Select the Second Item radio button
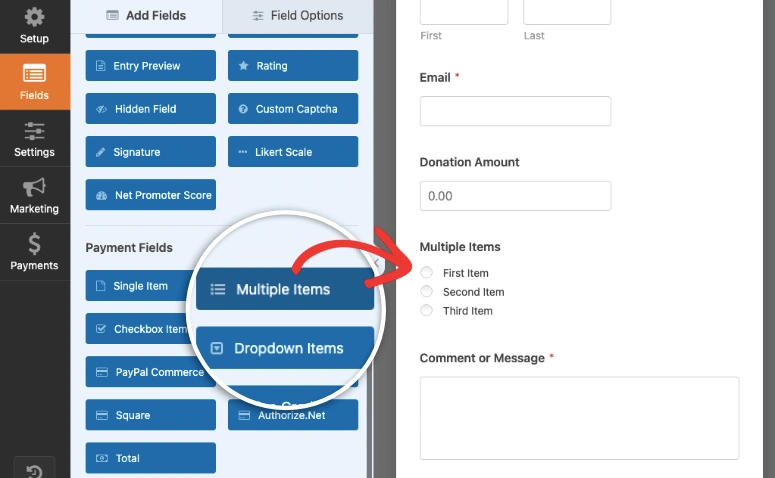The image size is (775, 478). pos(427,292)
